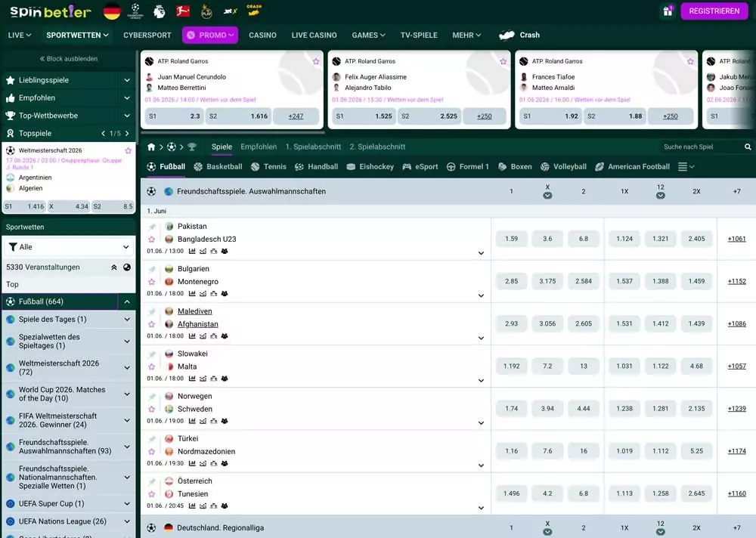Open the more sports list dropdown
Screen dimensions: 756x538
[x=686, y=167]
